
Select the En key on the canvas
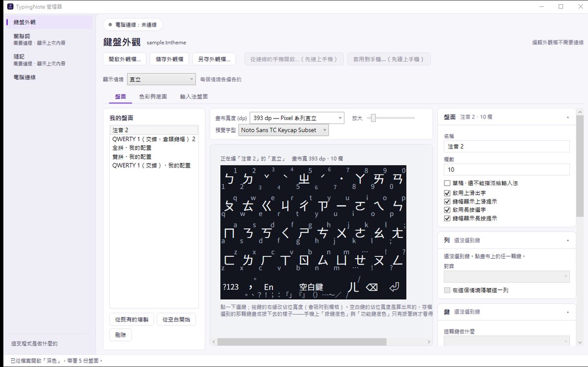(x=269, y=287)
